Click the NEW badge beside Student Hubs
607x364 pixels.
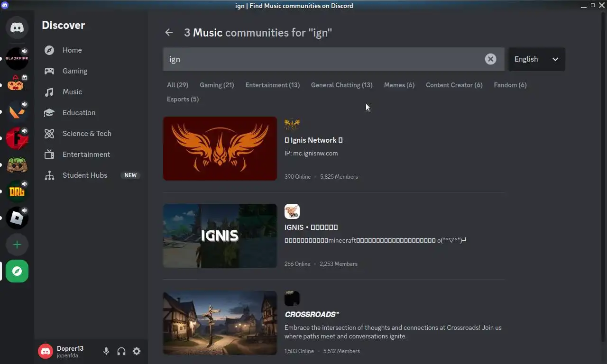(130, 175)
